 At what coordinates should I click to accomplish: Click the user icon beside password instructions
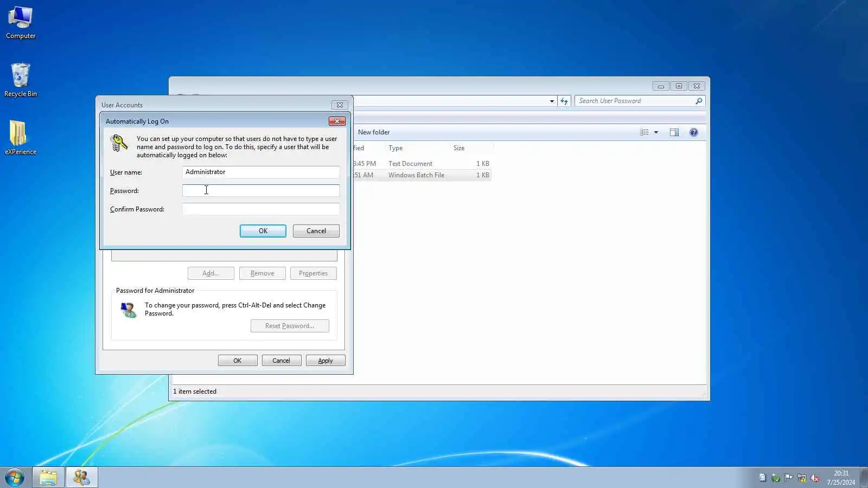tap(129, 310)
